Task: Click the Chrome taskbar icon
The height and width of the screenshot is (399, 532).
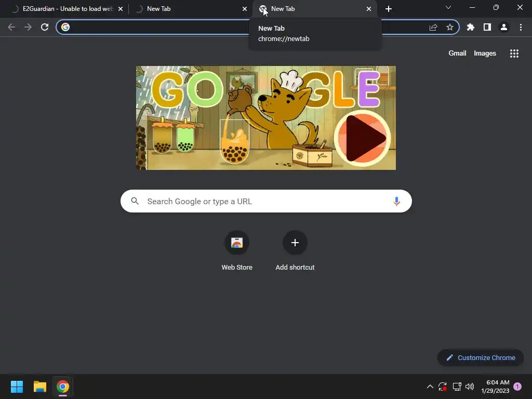Action: click(63, 387)
